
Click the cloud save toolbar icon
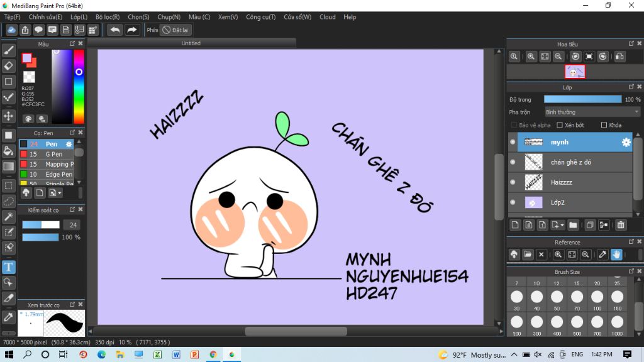pyautogui.click(x=11, y=30)
